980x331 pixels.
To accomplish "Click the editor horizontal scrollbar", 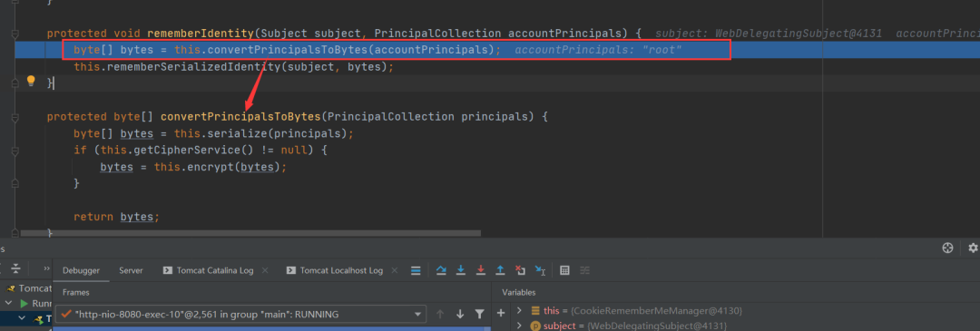I will 250,233.
